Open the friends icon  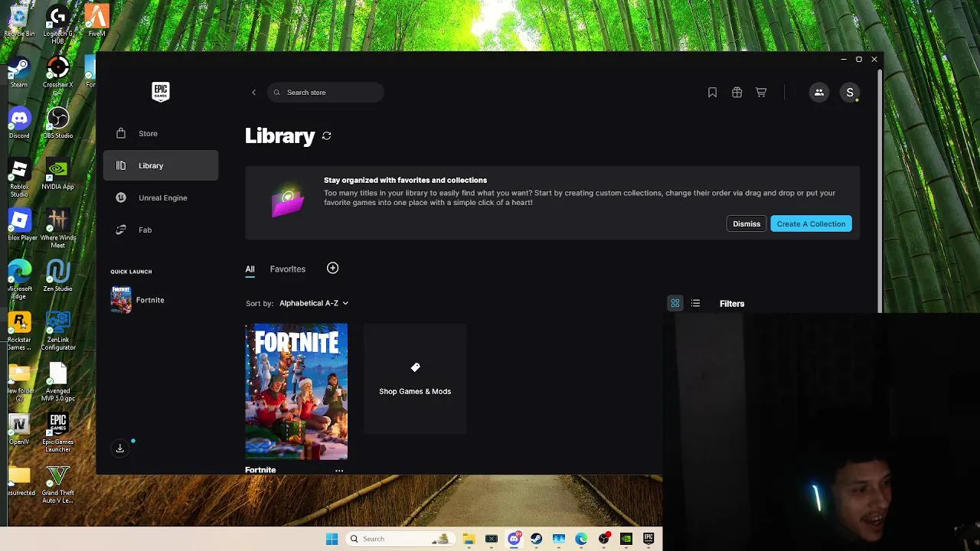tap(818, 93)
